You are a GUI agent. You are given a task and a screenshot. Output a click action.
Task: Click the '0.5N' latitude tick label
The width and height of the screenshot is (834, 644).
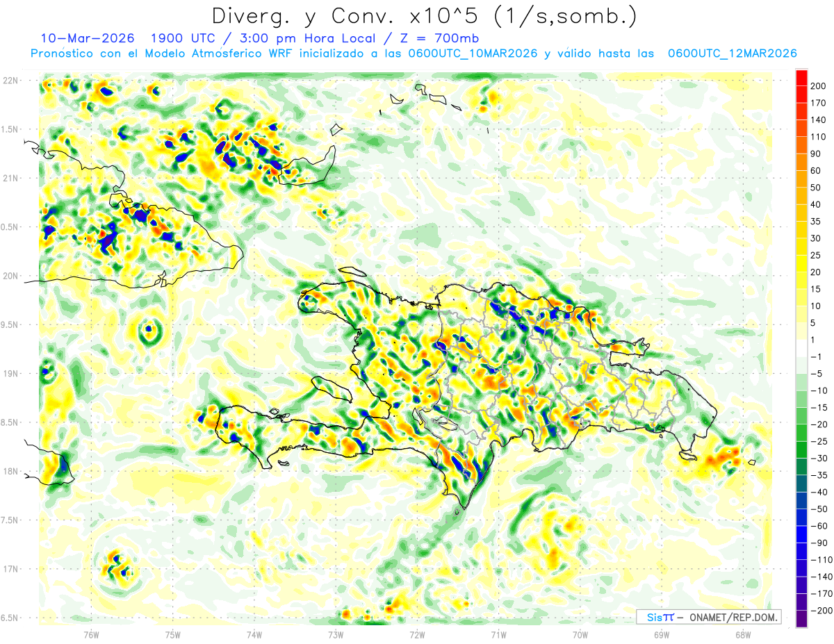[x=10, y=227]
